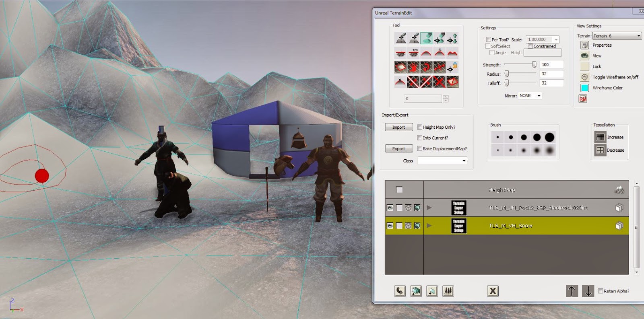Click the add foliage trees icon
644x319 pixels.
(x=448, y=291)
